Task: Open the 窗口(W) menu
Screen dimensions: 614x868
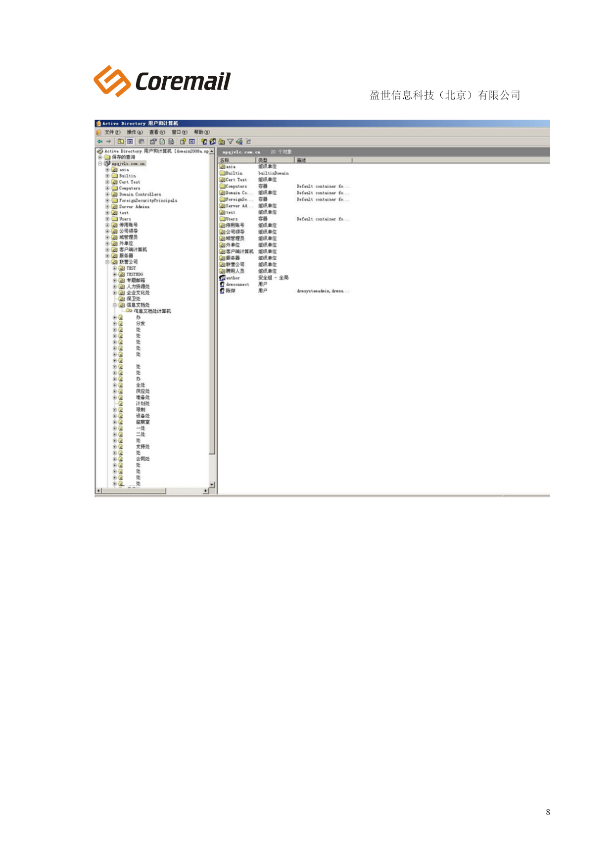Action: [x=179, y=132]
